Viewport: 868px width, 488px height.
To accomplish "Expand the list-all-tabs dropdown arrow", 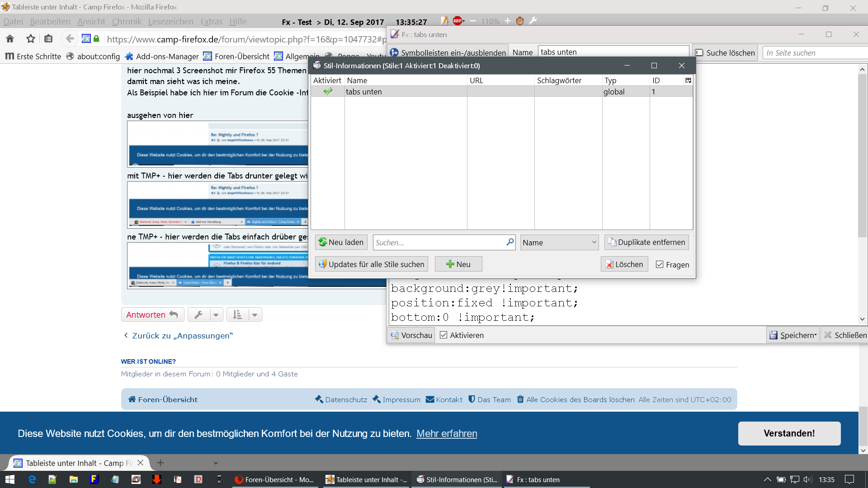I will click(x=216, y=463).
